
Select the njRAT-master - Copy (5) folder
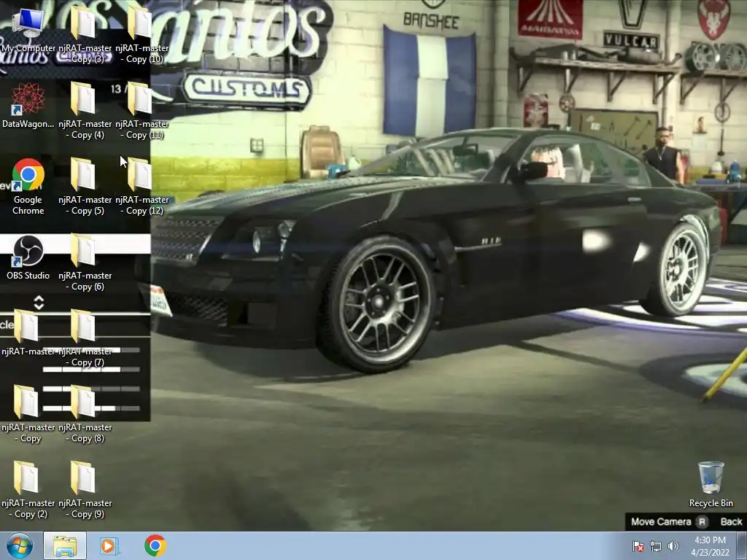pos(85,187)
